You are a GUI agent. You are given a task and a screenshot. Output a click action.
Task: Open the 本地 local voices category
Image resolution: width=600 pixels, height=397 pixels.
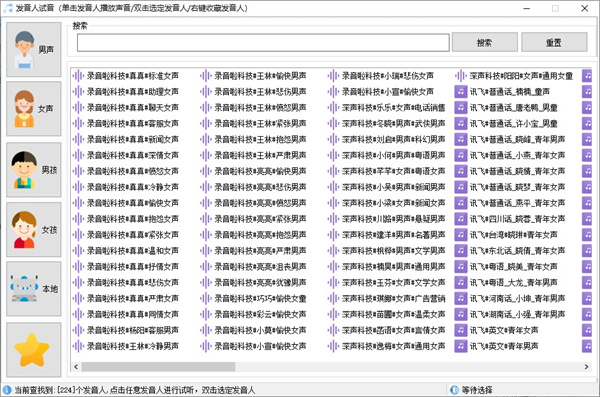tap(34, 289)
